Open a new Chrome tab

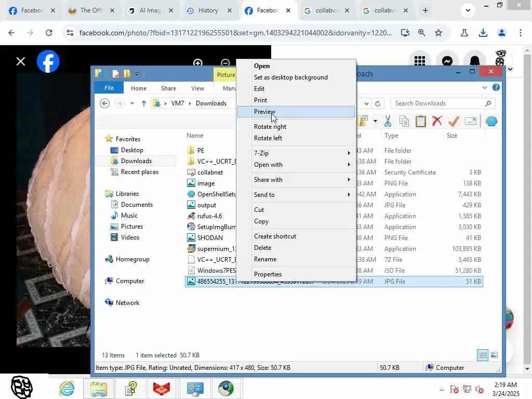(425, 10)
